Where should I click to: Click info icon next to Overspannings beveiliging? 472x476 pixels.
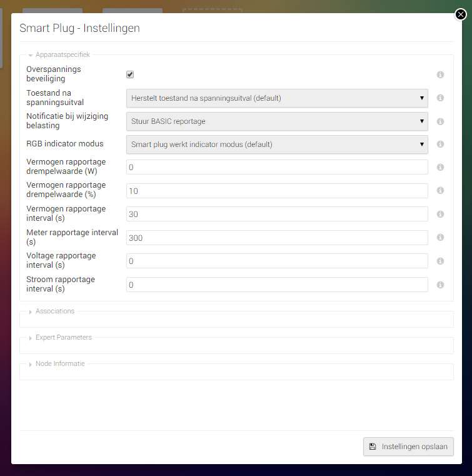tap(440, 75)
